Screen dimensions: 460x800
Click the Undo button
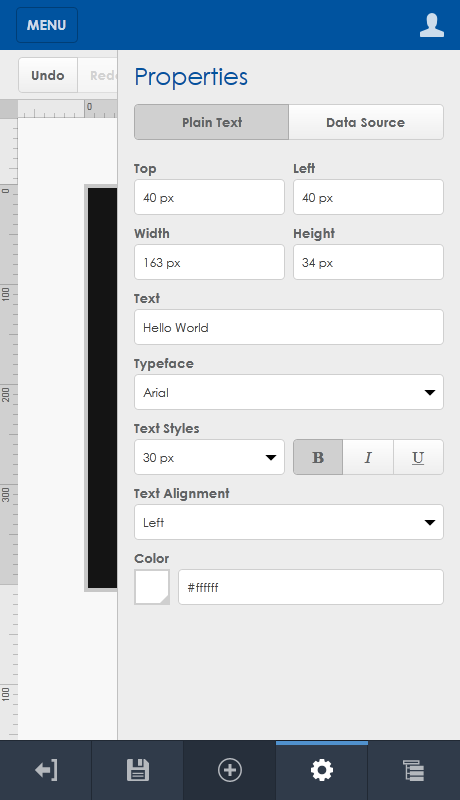(x=47, y=75)
